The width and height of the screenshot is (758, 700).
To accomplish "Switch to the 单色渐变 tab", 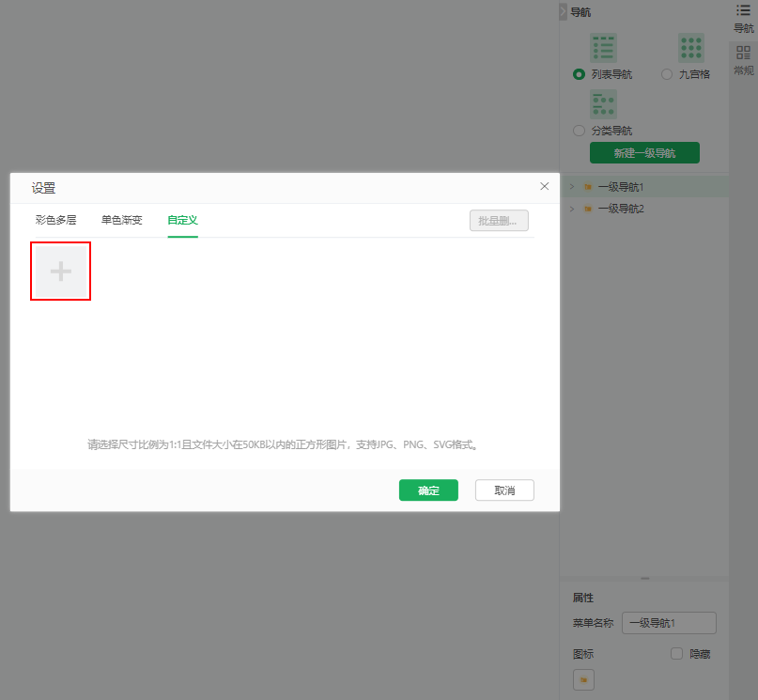I will (122, 220).
